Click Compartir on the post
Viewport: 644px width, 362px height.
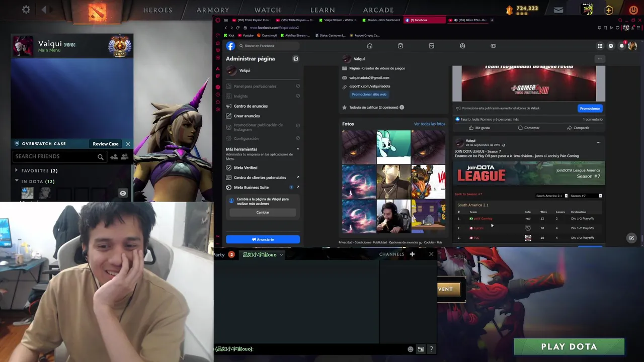pos(578,128)
